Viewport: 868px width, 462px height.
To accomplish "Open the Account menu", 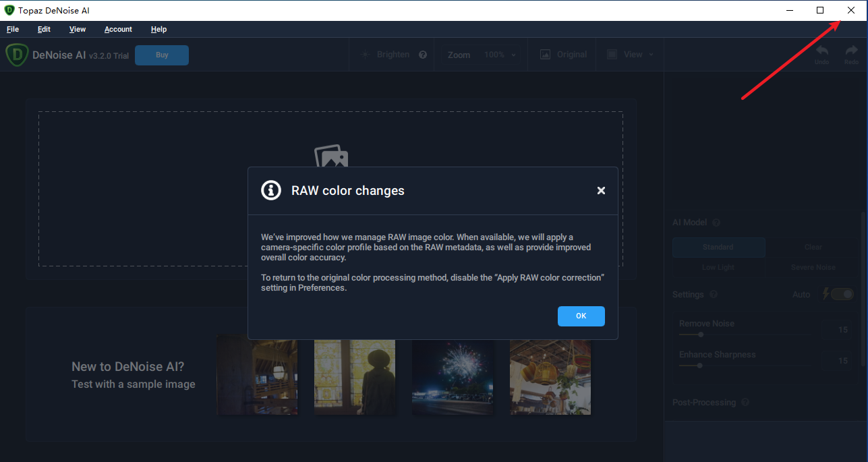I will point(118,29).
